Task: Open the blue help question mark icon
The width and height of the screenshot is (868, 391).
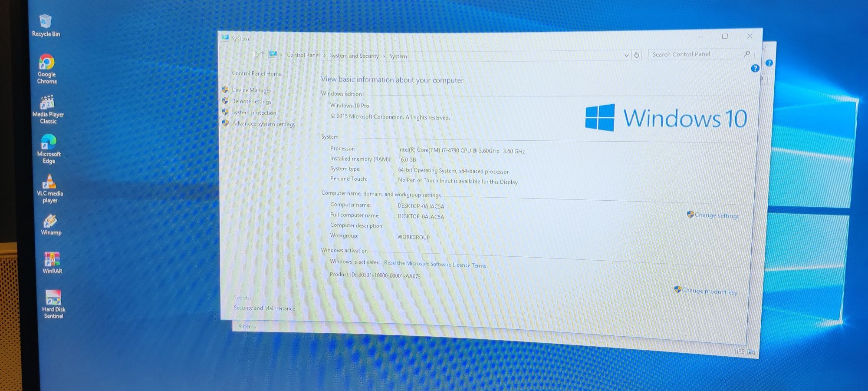Action: point(755,68)
